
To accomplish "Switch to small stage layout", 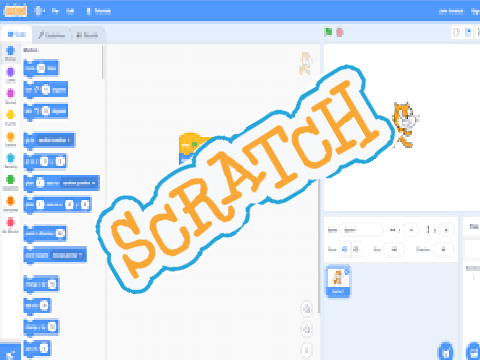I will [x=456, y=32].
